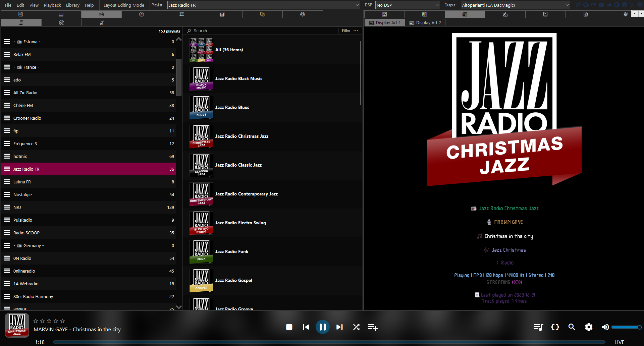Viewport: 644px width, 346px height.
Task: Open search from the player bar magnifier
Action: tap(572, 327)
